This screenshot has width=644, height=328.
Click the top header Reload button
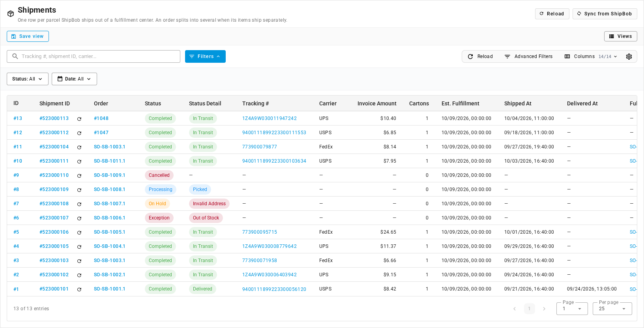coord(552,14)
